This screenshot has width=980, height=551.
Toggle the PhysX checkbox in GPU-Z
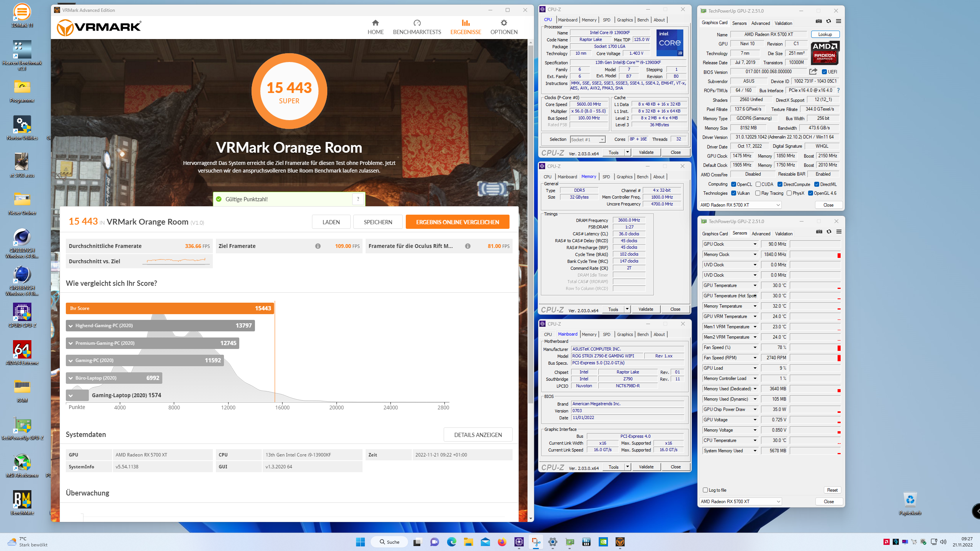pyautogui.click(x=789, y=193)
